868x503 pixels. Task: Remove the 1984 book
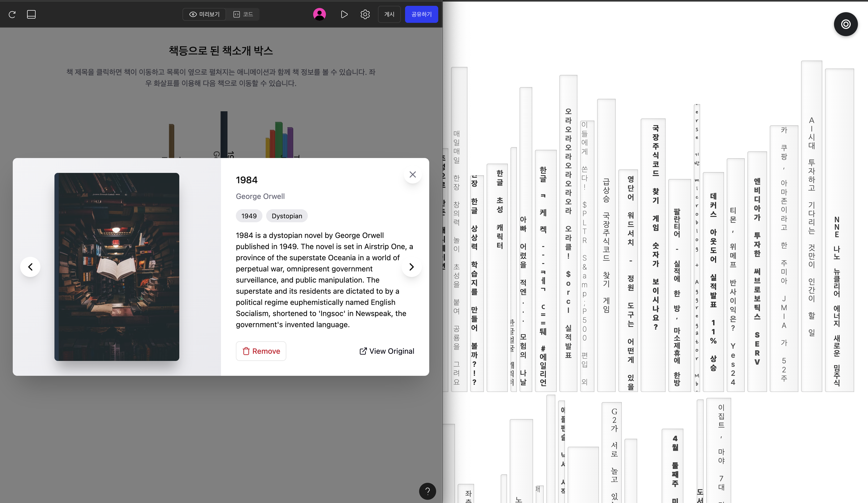[261, 351]
